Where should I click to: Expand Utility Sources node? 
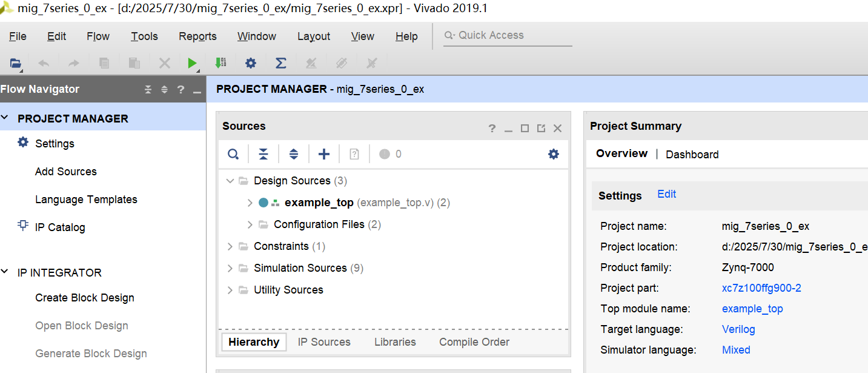pyautogui.click(x=230, y=290)
